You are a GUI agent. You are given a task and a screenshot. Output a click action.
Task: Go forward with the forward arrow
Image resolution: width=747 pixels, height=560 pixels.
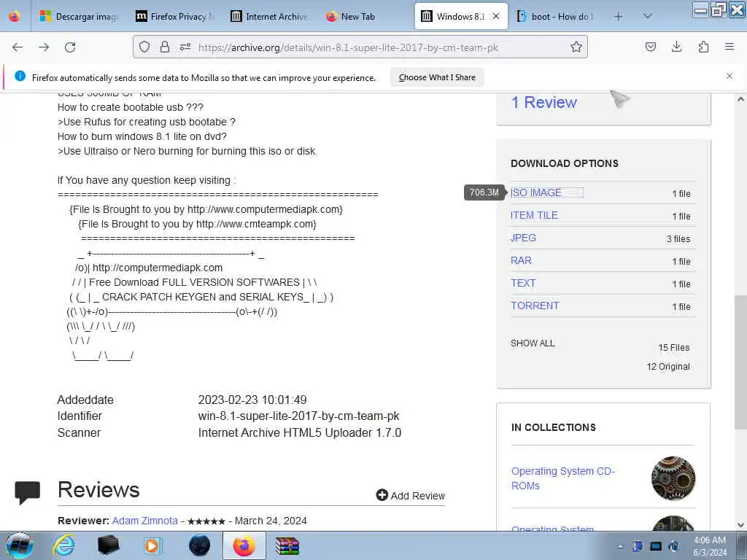point(44,47)
